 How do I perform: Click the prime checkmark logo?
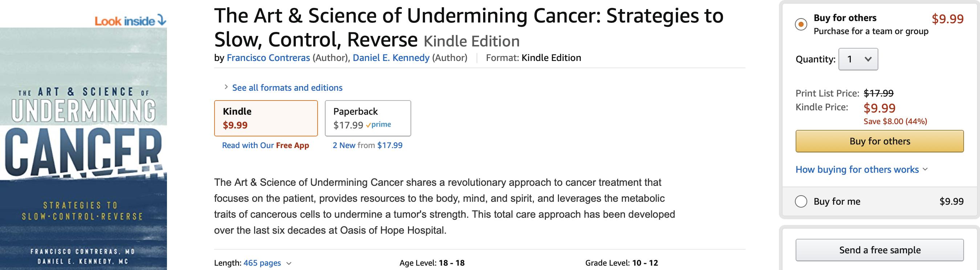[x=379, y=125]
